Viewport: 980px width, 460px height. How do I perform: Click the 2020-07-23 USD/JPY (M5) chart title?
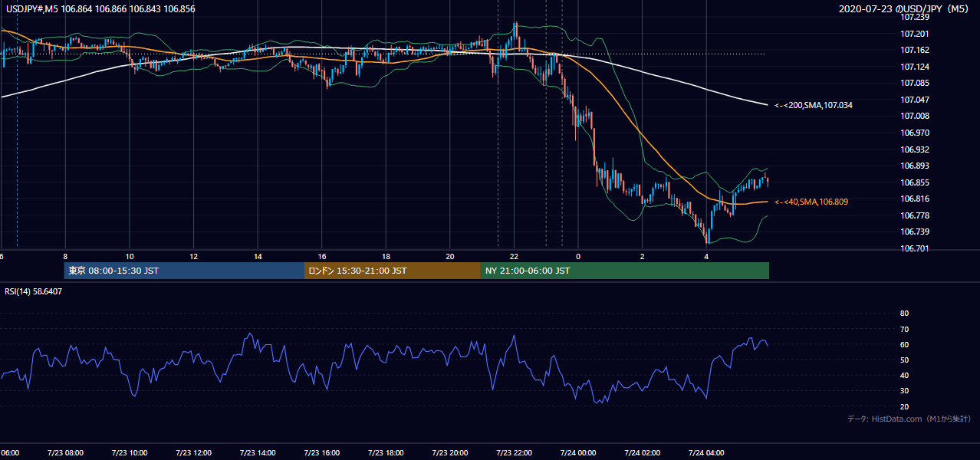(905, 9)
